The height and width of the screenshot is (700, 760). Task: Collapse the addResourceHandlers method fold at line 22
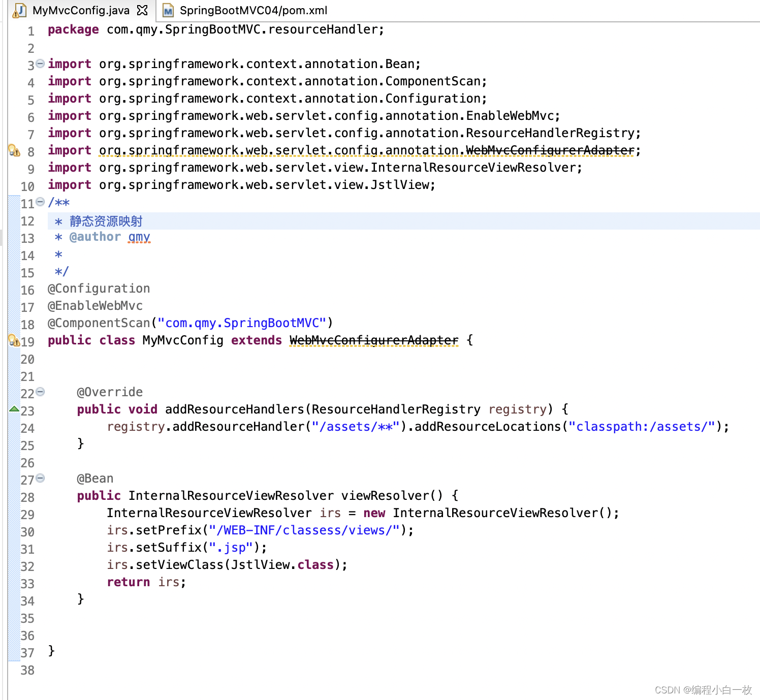click(40, 392)
